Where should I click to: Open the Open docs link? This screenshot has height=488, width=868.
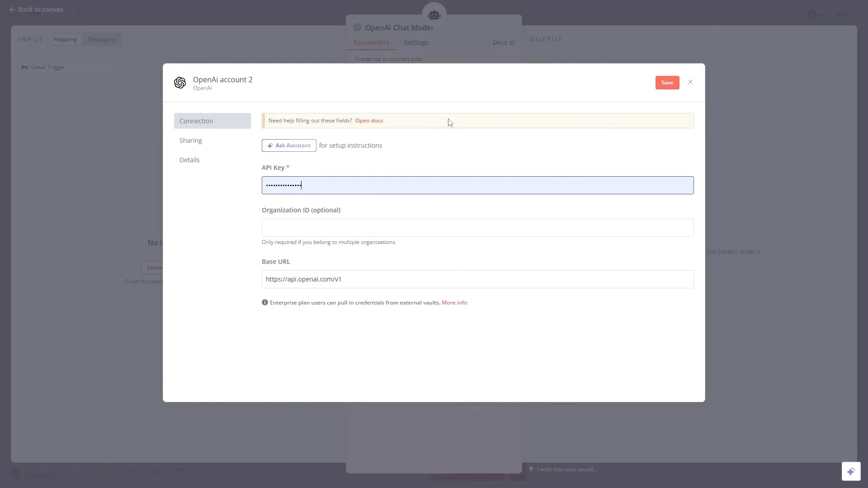(x=369, y=121)
